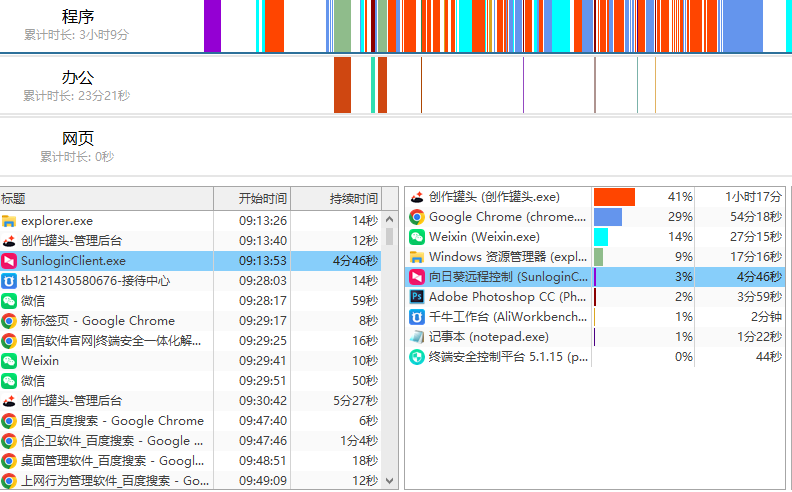Image resolution: width=792 pixels, height=492 pixels.
Task: Click the 41% value in 创作罐头 row
Action: click(680, 197)
